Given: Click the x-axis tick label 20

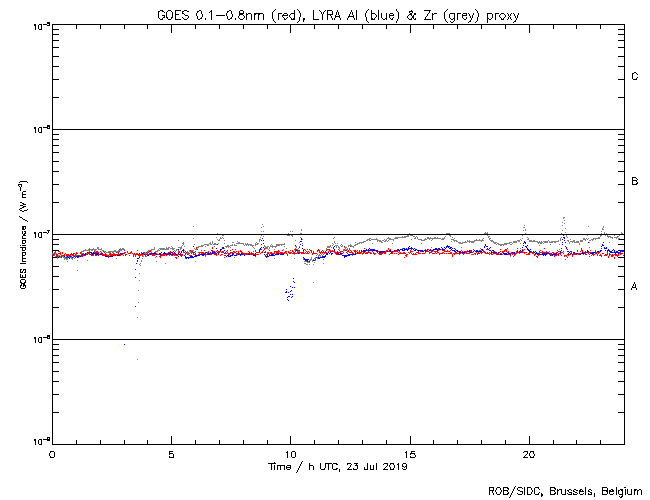Looking at the screenshot, I should pos(528,454).
